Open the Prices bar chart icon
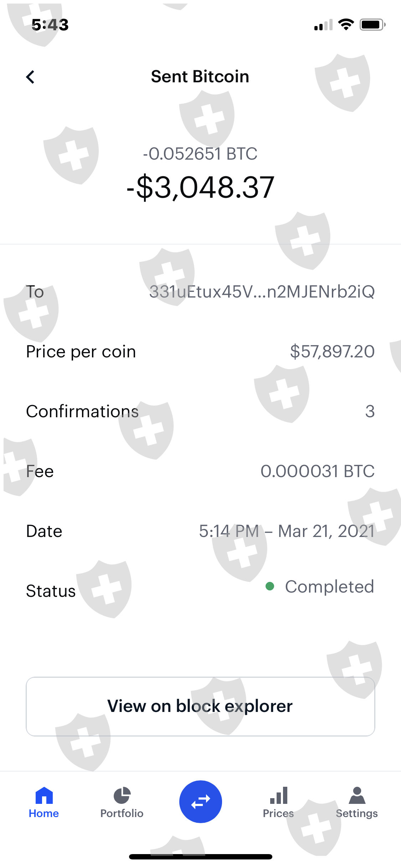 pyautogui.click(x=278, y=795)
